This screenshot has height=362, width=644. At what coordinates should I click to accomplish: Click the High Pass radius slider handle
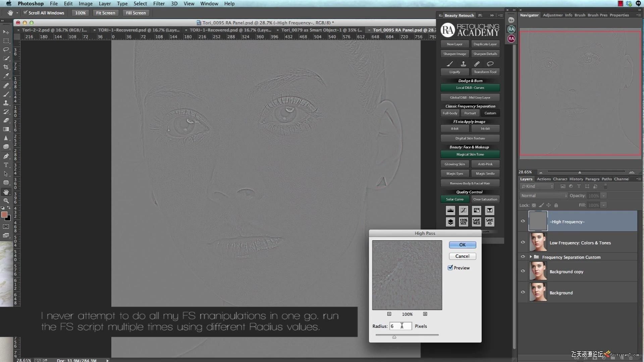coord(394,337)
